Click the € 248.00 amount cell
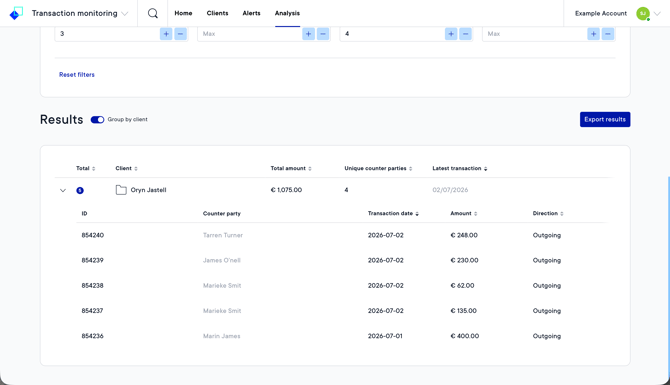Screen dimensions: 670x385 (x=464, y=235)
